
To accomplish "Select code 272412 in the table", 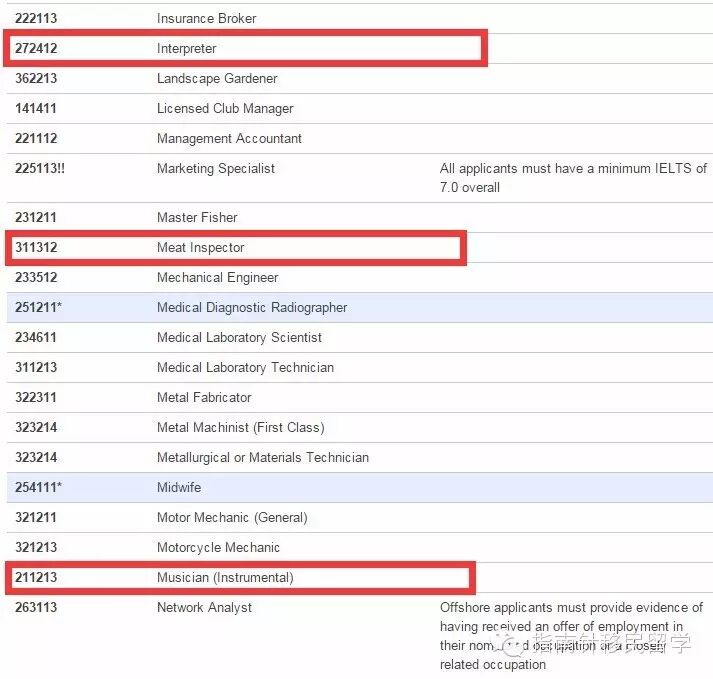I will 36,48.
